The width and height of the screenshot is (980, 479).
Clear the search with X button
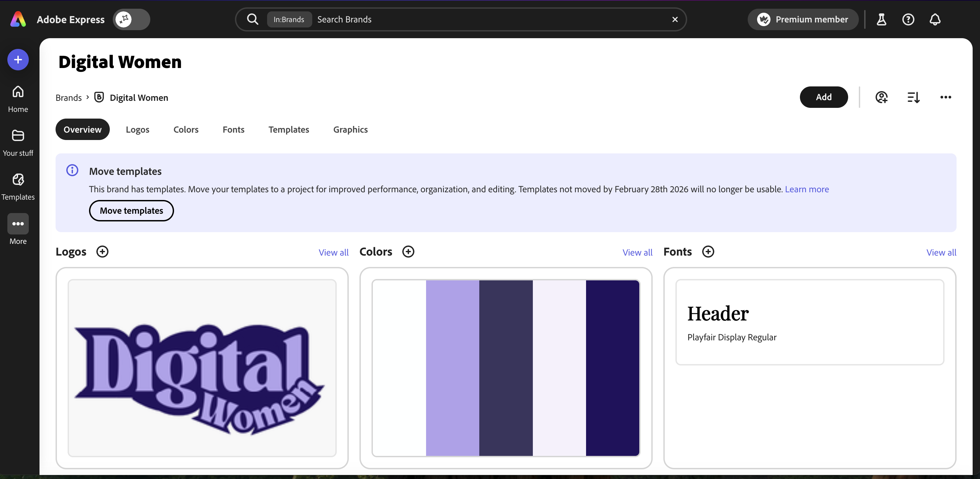point(675,19)
